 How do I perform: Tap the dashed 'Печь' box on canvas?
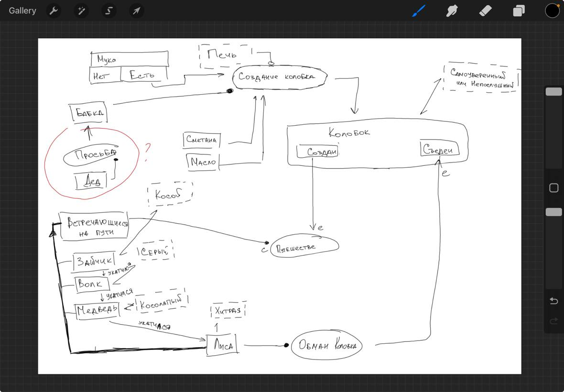(225, 55)
